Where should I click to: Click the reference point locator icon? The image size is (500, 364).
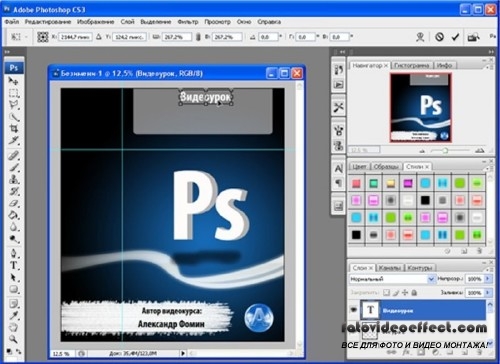pyautogui.click(x=43, y=37)
